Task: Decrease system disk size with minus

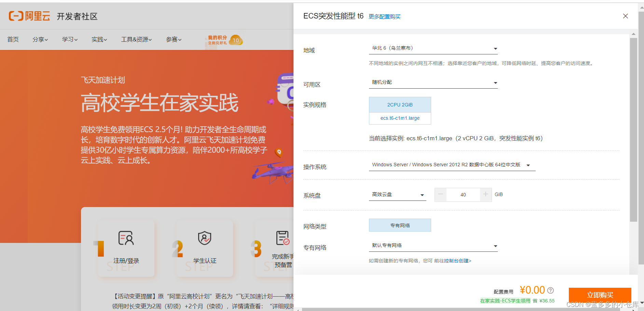Action: (441, 195)
